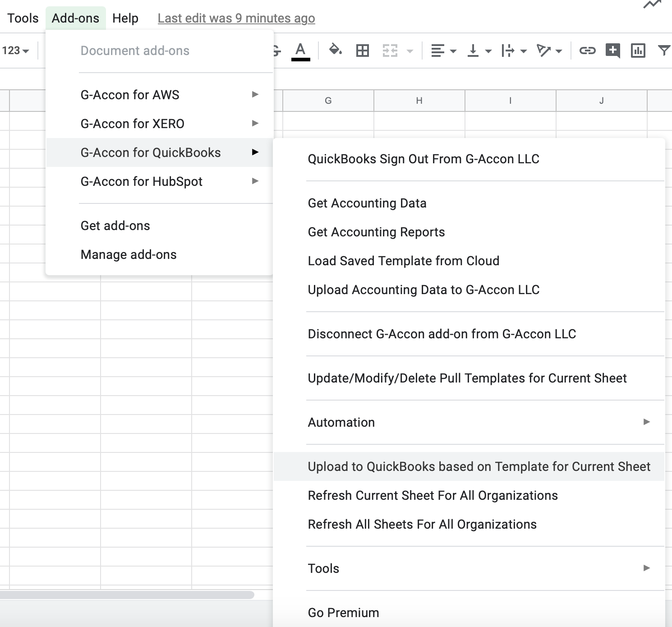Open the fill color paint bucket
This screenshot has height=627, width=672.
335,50
